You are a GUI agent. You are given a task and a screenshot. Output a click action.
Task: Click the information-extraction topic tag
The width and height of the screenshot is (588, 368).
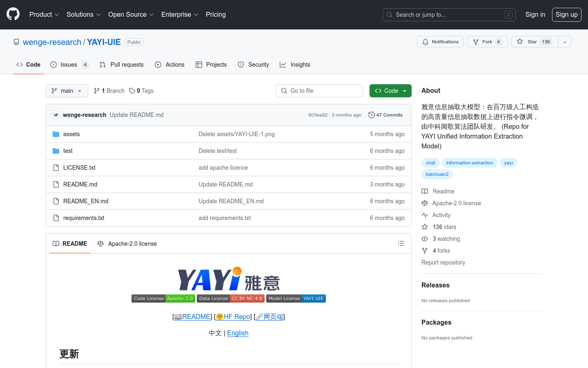coord(470,163)
